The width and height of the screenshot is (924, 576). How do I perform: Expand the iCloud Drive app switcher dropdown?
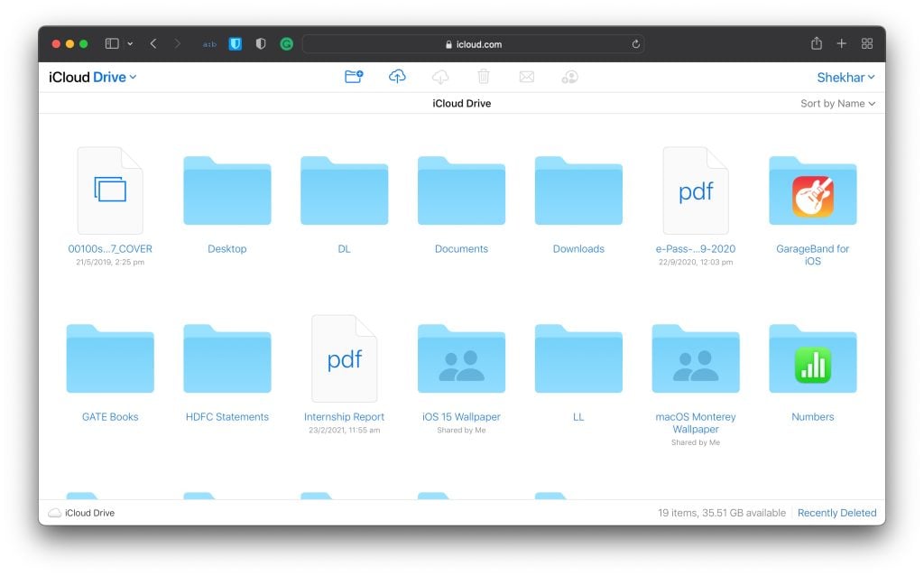tap(93, 78)
